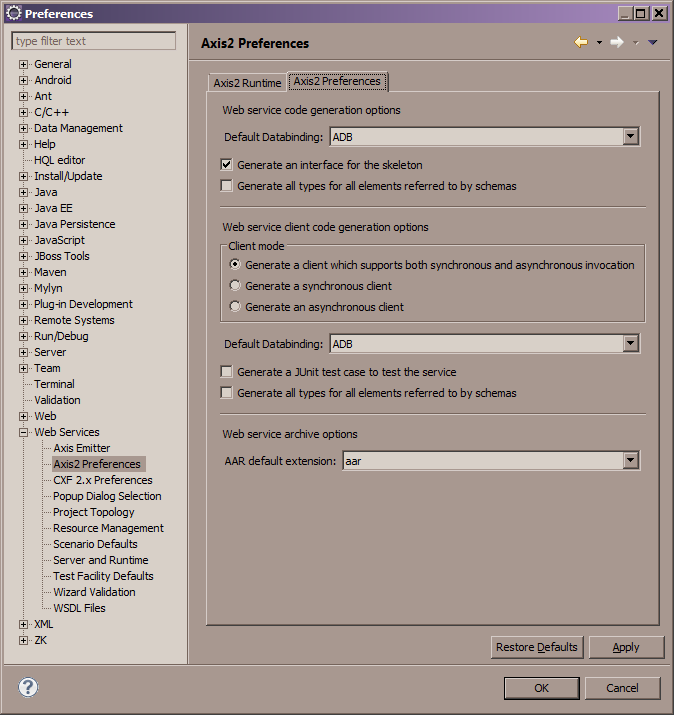This screenshot has height=715, width=674.
Task: Select Team in the tree
Action: click(47, 368)
